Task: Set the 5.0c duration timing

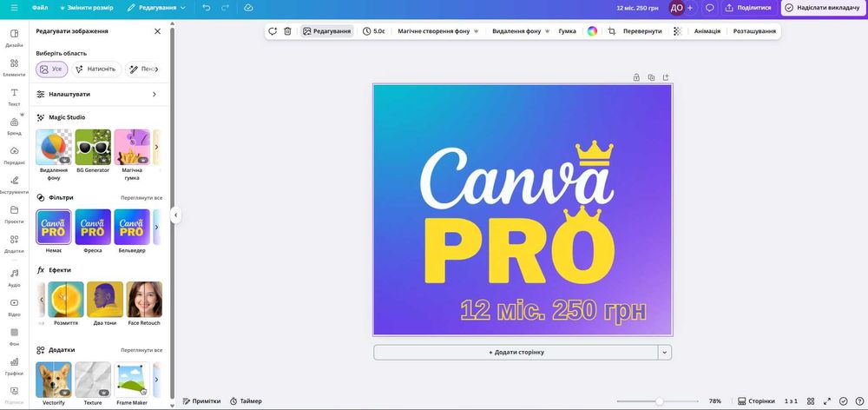Action: pyautogui.click(x=374, y=31)
